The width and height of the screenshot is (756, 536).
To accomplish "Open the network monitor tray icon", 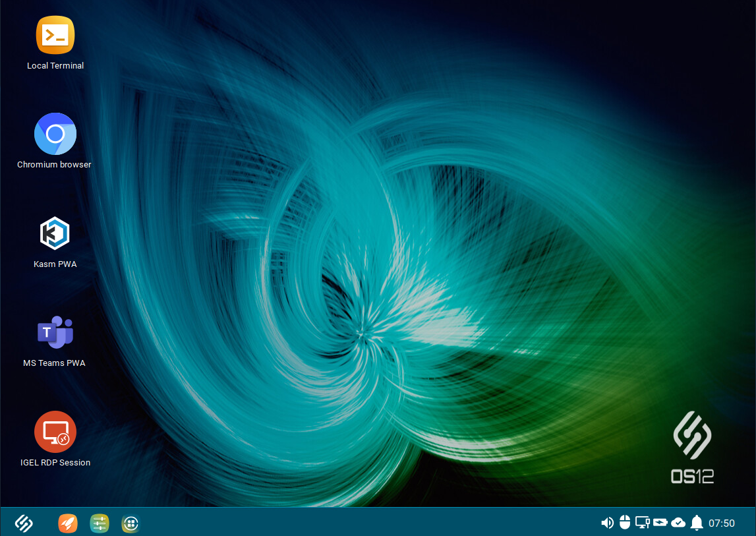I will 642,523.
